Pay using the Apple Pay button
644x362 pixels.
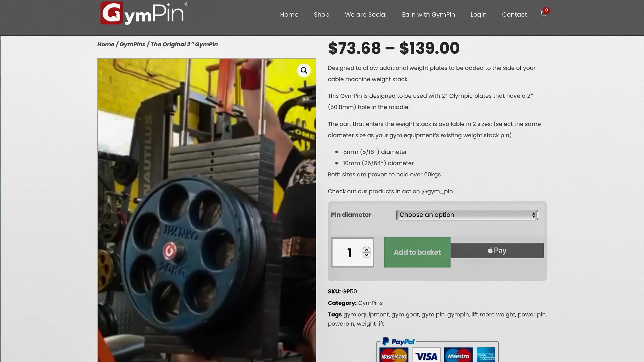coord(497,250)
